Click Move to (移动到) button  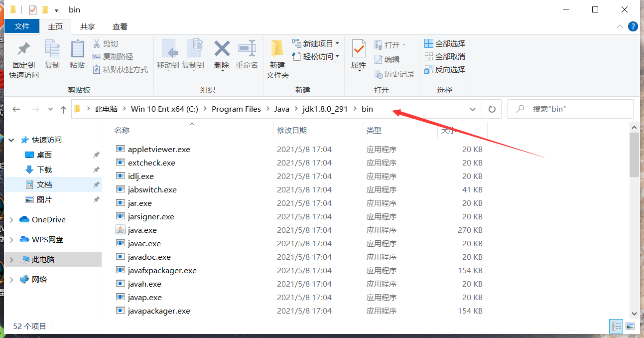[x=168, y=55]
